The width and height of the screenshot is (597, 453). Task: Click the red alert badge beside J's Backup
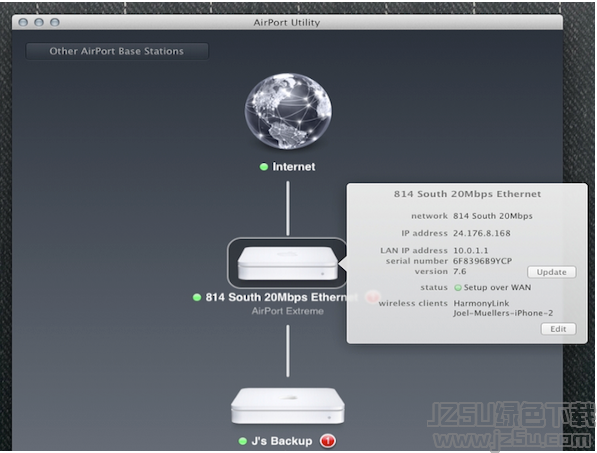(327, 441)
